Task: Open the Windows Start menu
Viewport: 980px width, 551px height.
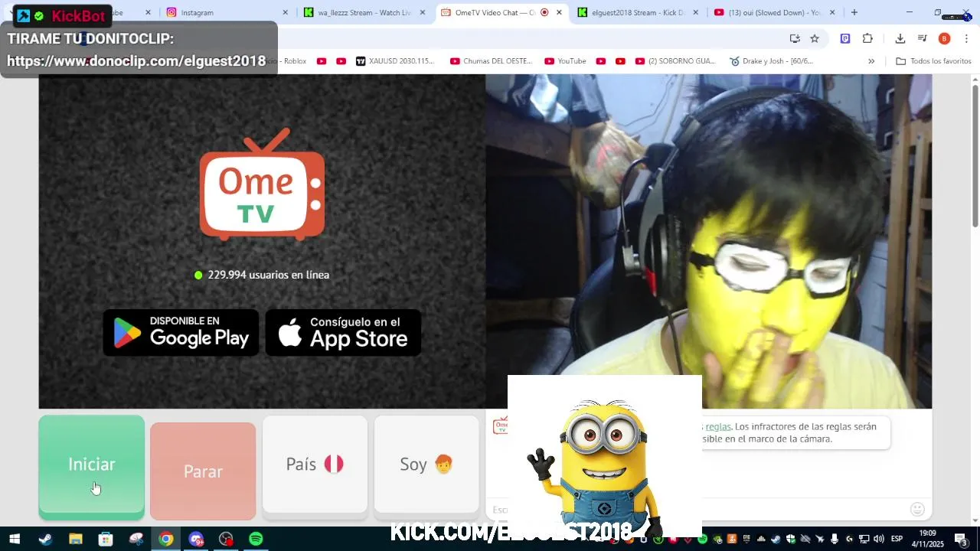Action: click(x=14, y=539)
